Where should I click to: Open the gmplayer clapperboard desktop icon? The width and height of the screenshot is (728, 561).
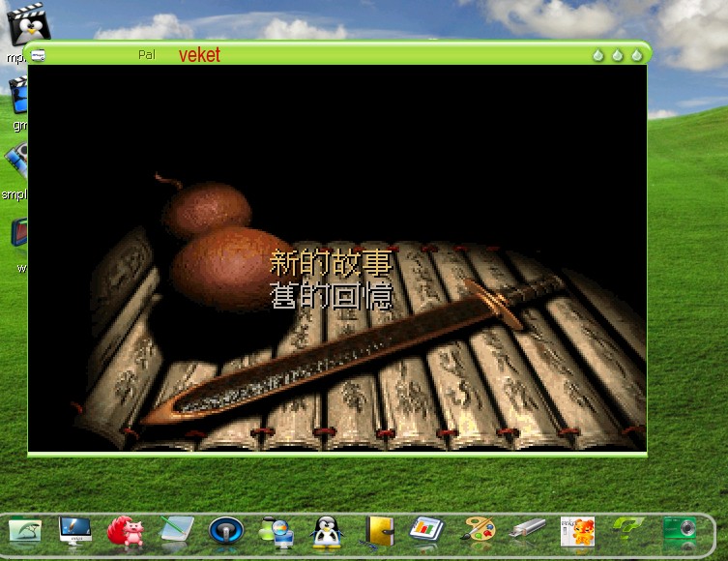tap(18, 97)
